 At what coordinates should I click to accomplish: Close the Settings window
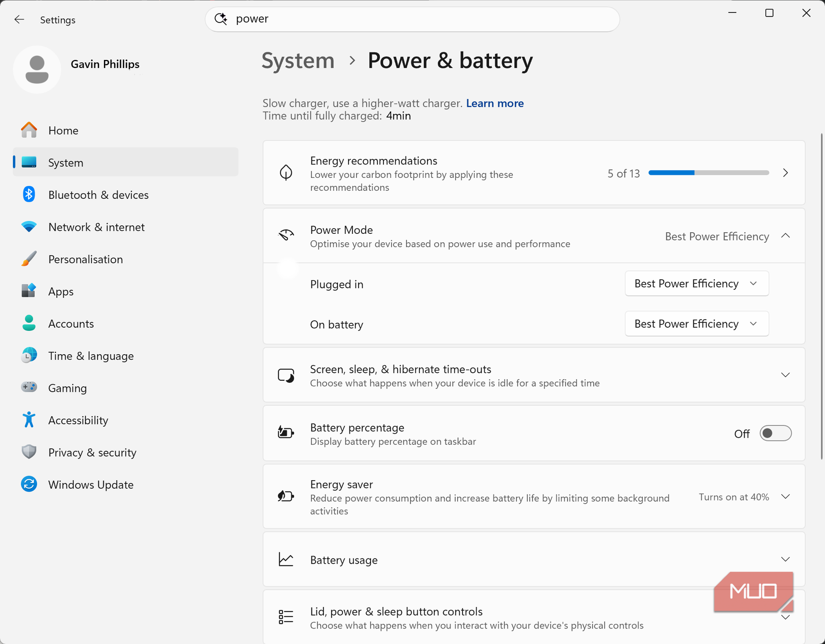coord(806,13)
